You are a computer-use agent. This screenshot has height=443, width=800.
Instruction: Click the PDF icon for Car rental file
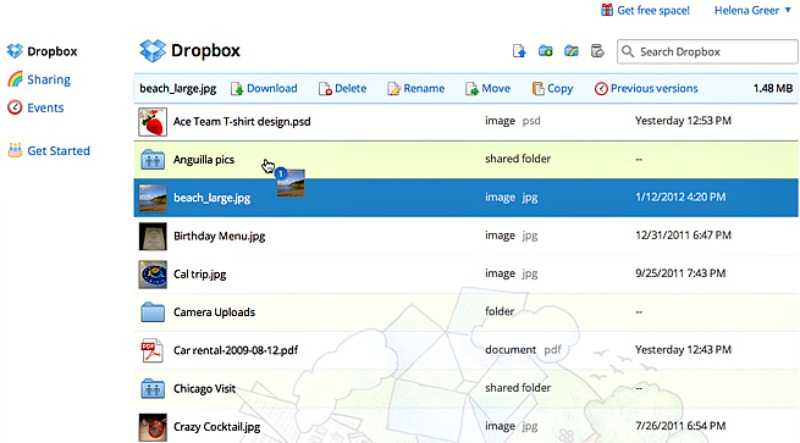[x=152, y=351]
